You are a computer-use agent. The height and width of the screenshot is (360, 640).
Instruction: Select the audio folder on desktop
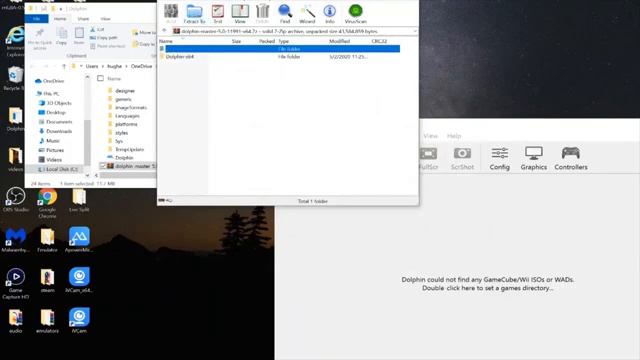pyautogui.click(x=16, y=321)
